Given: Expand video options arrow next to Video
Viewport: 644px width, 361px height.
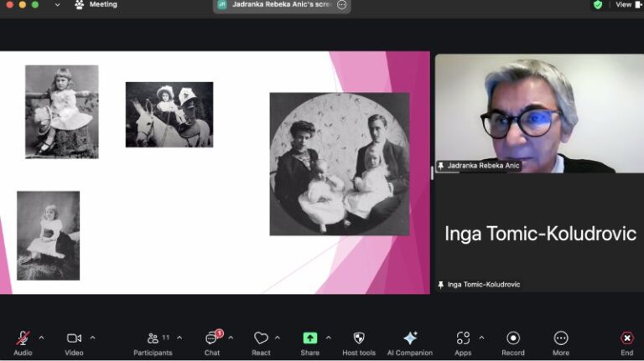Looking at the screenshot, I should (92, 338).
